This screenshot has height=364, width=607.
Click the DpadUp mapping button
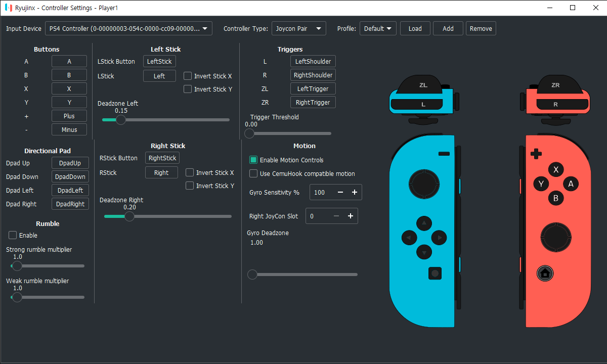[x=70, y=163]
